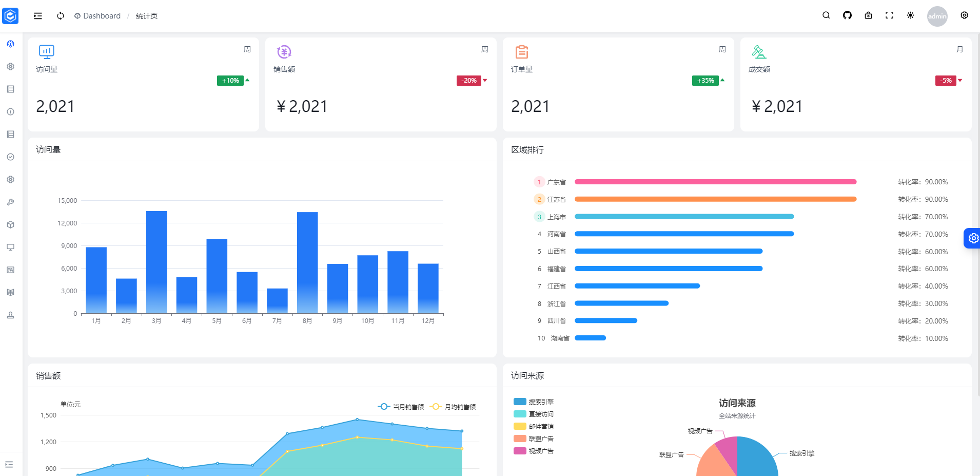Click the 5月 bar in the 访问量 chart

[217, 276]
